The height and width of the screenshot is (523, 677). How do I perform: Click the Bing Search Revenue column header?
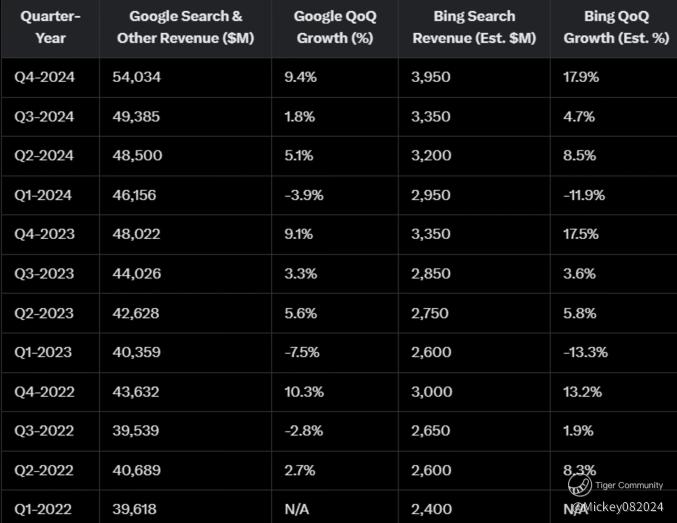474,27
